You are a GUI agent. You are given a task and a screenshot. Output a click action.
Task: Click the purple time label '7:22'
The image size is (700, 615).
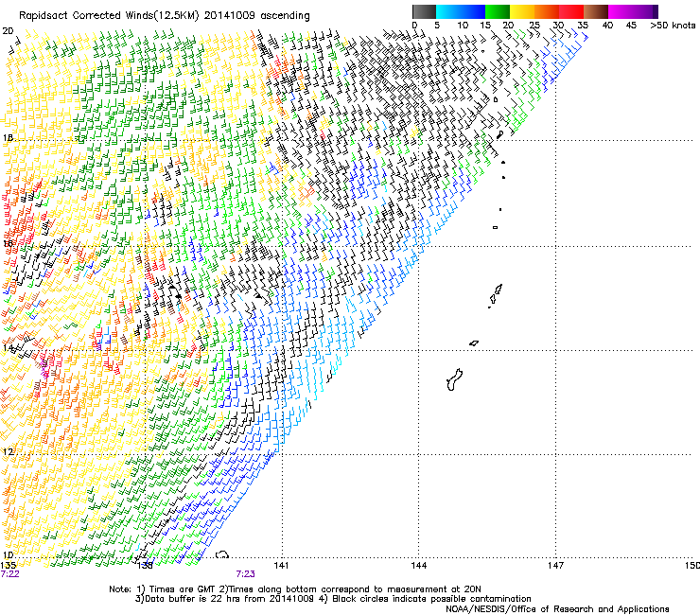tap(9, 574)
